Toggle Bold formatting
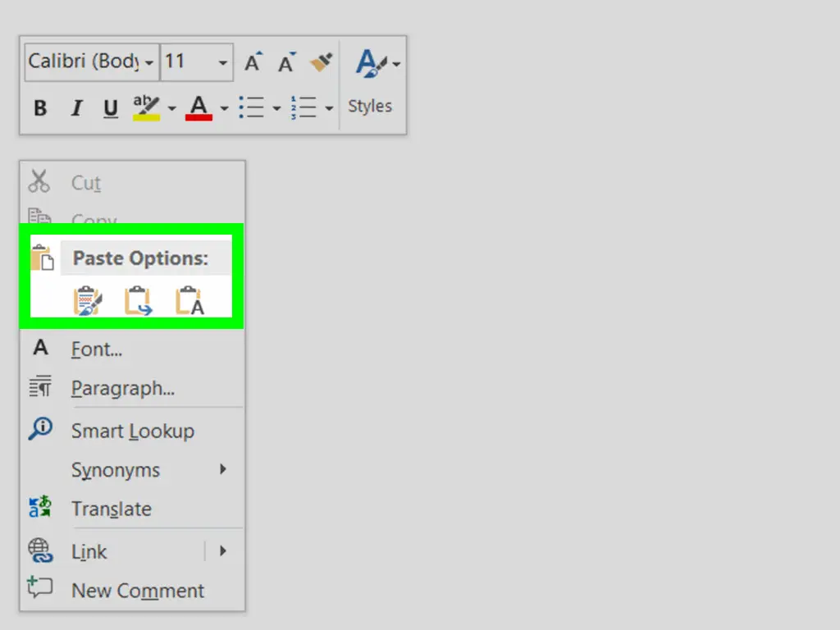This screenshot has height=630, width=840. 40,108
